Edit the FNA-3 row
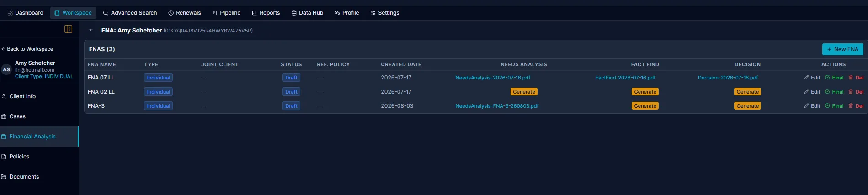 coord(812,106)
